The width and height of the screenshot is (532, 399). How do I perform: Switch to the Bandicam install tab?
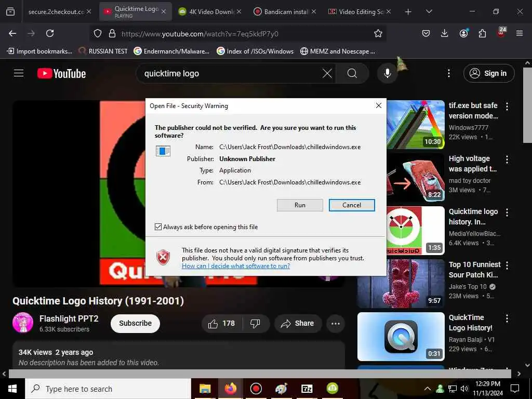tap(285, 11)
